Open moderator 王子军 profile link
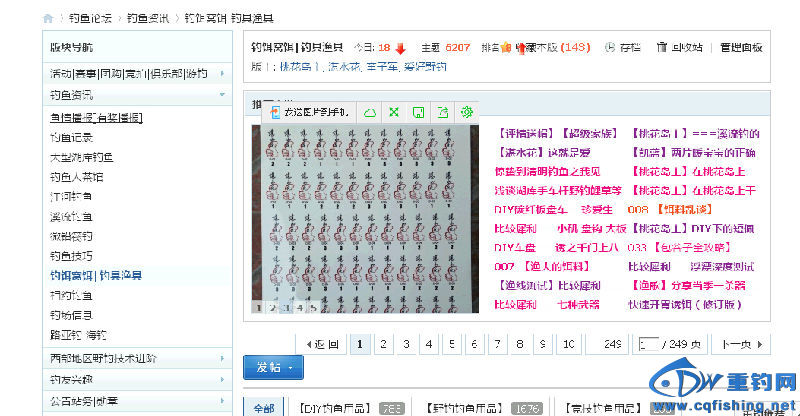Viewport: 800px width, 416px height. tap(382, 67)
